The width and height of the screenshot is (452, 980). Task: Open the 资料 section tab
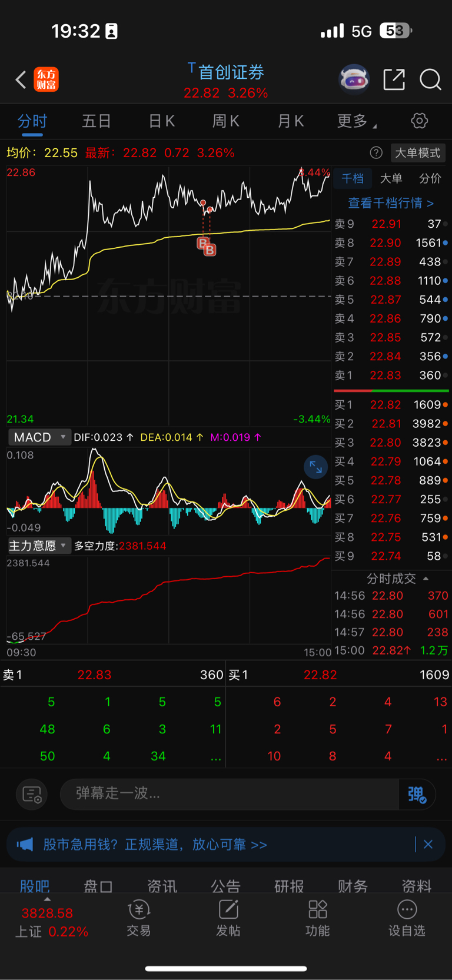pyautogui.click(x=416, y=886)
